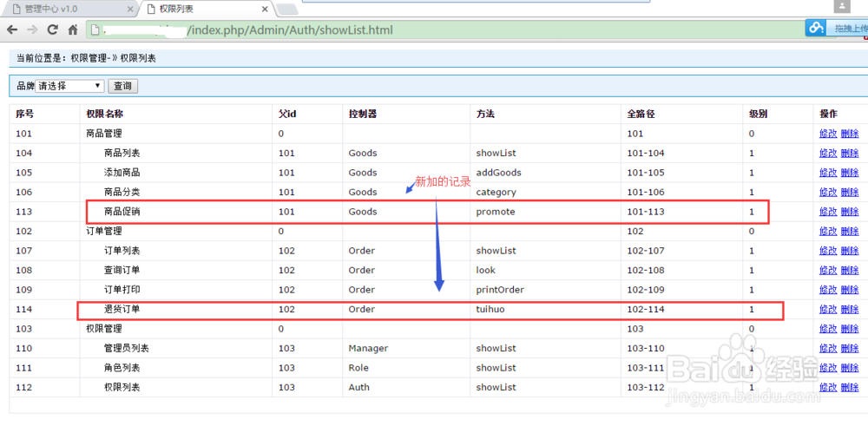This screenshot has width=868, height=426.
Task: Click the 级别 column header
Action: [759, 114]
